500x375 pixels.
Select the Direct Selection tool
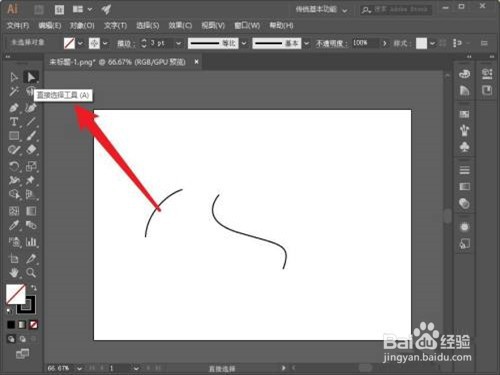tap(31, 77)
